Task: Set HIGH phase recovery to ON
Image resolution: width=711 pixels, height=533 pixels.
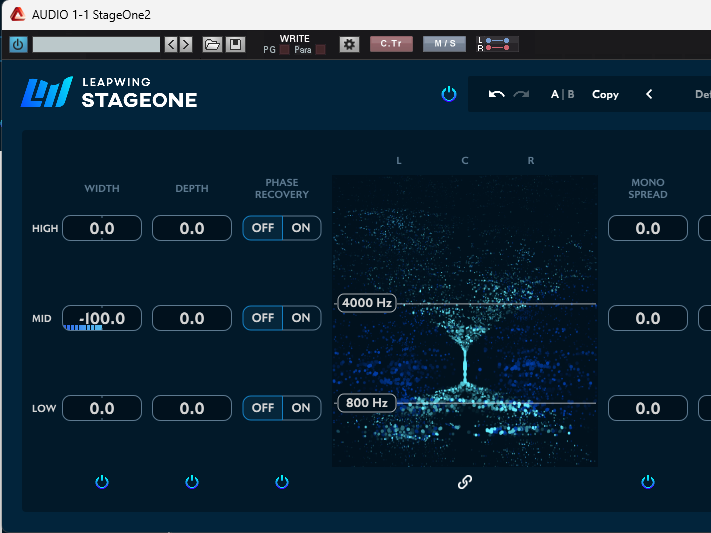Action: pos(302,228)
